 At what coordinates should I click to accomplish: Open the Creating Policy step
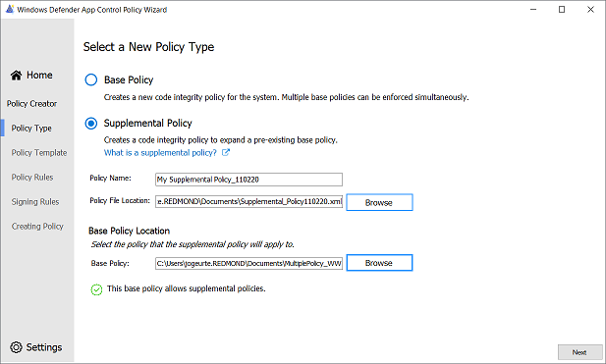[37, 227]
